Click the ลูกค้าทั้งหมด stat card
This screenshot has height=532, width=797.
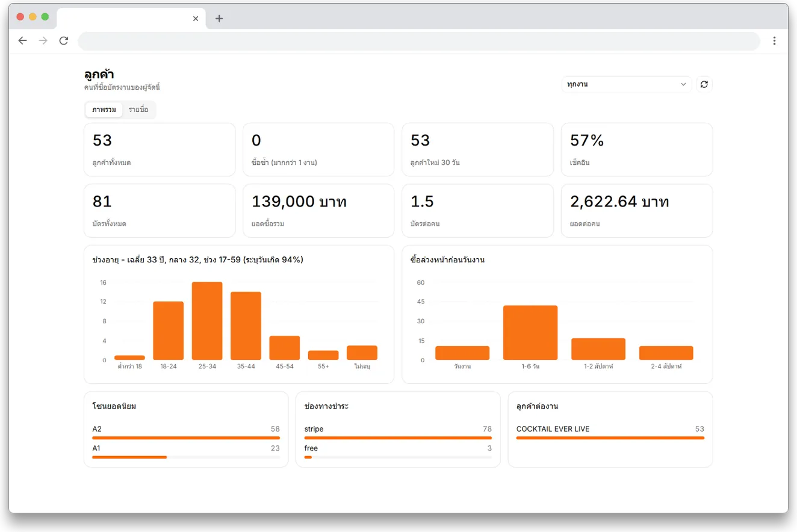point(160,150)
